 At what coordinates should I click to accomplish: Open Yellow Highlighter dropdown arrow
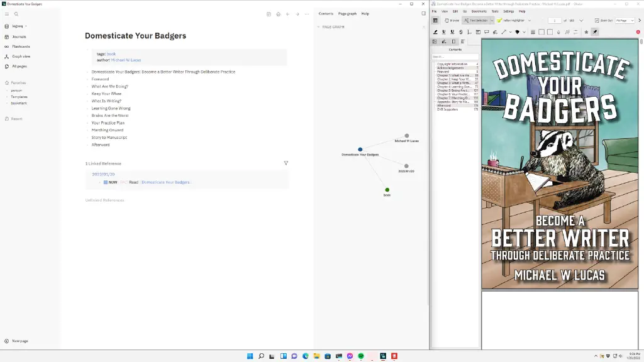pos(530,20)
